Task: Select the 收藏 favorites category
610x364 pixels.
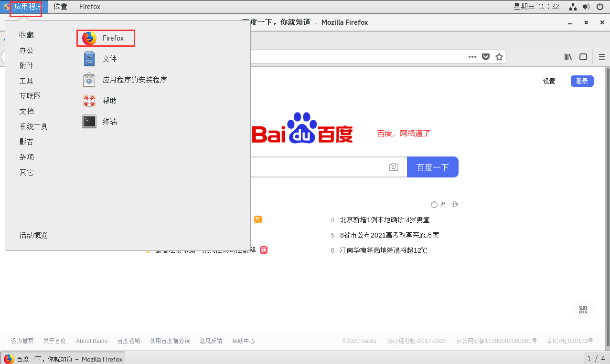Action: [x=27, y=35]
